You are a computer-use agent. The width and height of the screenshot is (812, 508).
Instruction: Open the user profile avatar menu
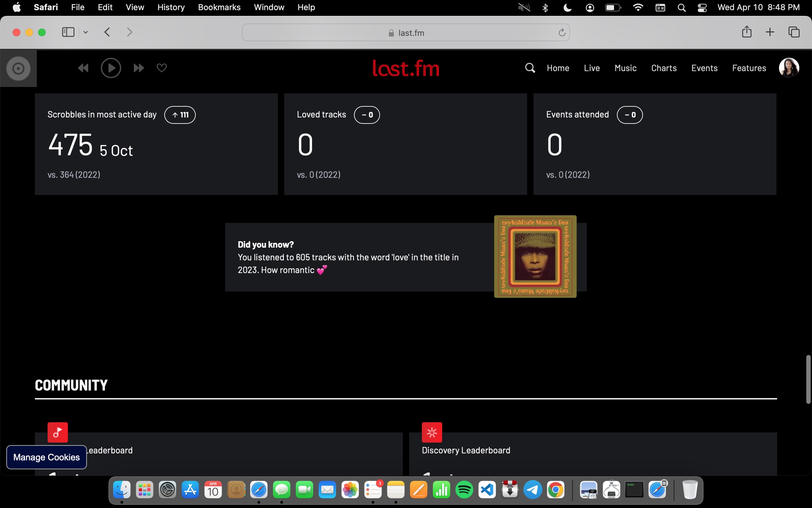(x=789, y=68)
